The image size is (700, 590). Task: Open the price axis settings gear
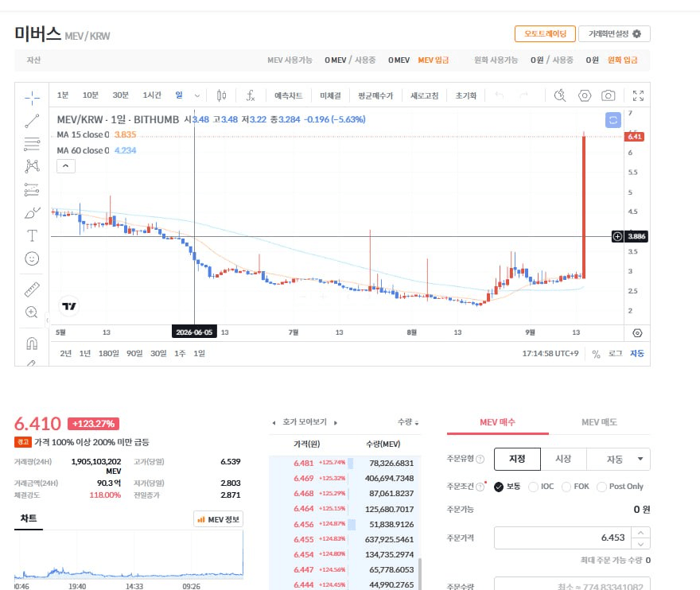tap(637, 333)
